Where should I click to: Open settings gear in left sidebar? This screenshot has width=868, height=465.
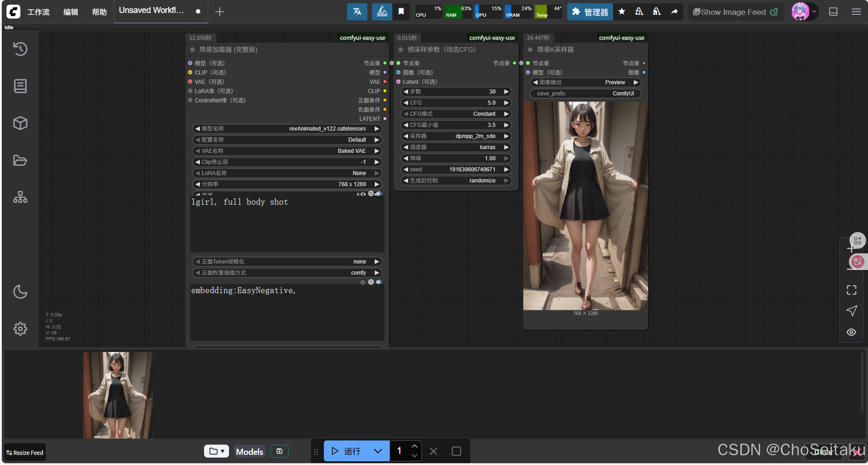tap(20, 329)
